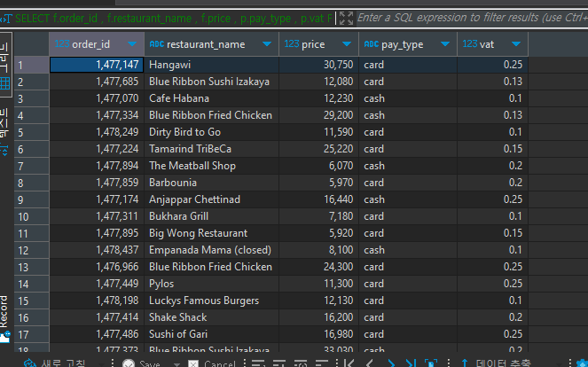Go to the previous row arrow
Viewport: 588px width, 367px height.
pos(370,363)
